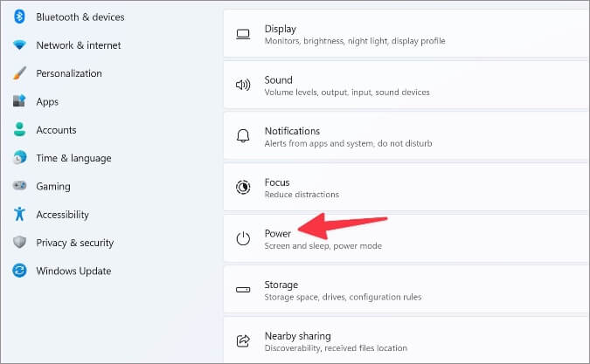This screenshot has height=364, width=590.
Task: Click 'Storage space, drives, configuration rules' text
Action: coord(344,297)
